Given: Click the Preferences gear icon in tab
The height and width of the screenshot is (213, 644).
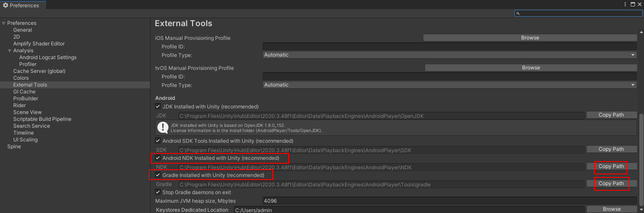Looking at the screenshot, I should click(6, 5).
